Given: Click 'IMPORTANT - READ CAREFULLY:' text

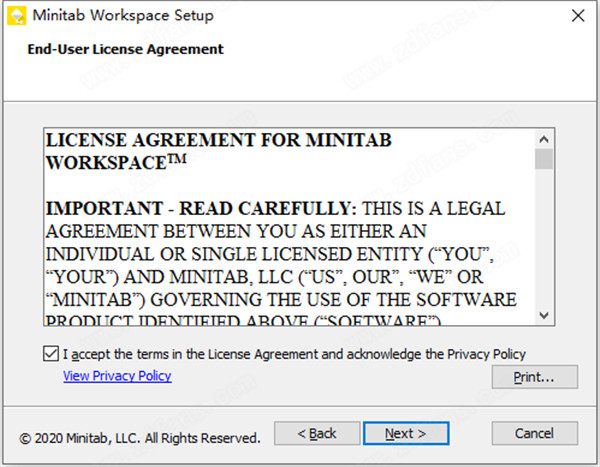Looking at the screenshot, I should pyautogui.click(x=201, y=209).
